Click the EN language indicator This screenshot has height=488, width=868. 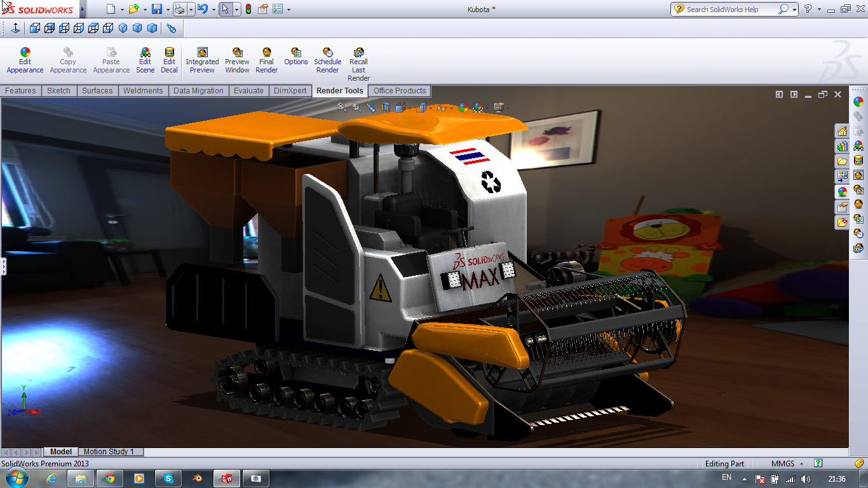pyautogui.click(x=727, y=477)
